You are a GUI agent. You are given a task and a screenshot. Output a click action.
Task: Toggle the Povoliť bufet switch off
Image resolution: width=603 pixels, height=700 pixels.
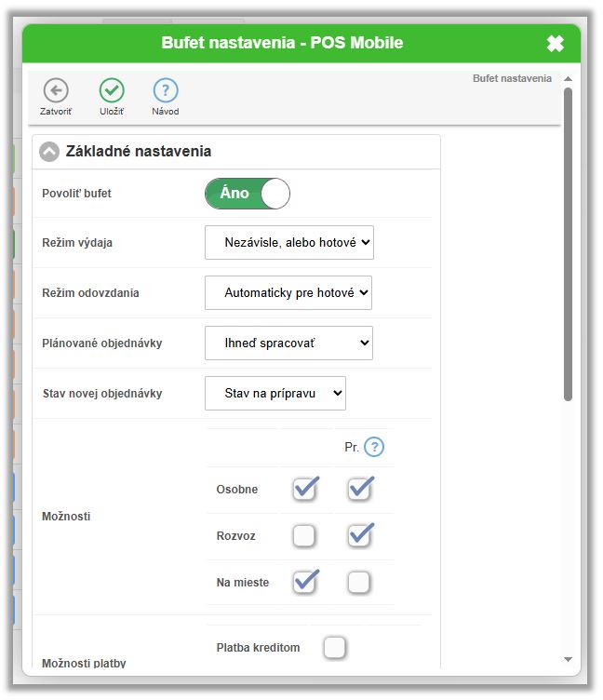point(248,194)
